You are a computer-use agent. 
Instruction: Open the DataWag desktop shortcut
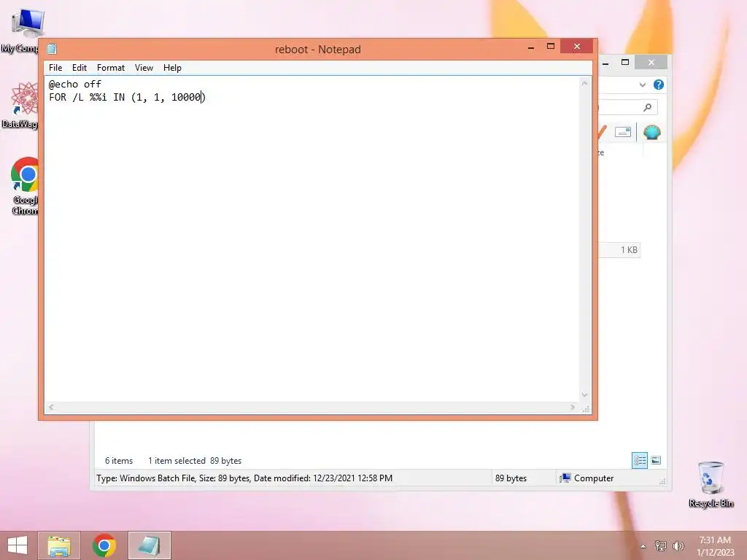click(21, 105)
